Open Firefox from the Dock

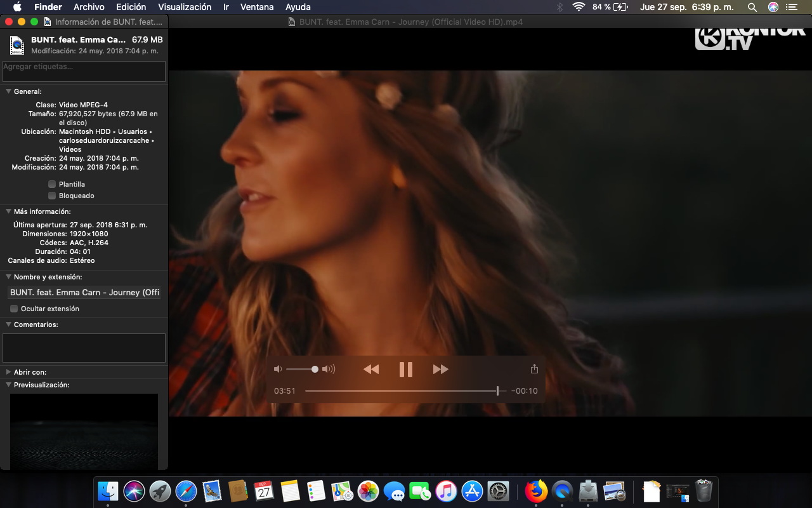(x=536, y=491)
